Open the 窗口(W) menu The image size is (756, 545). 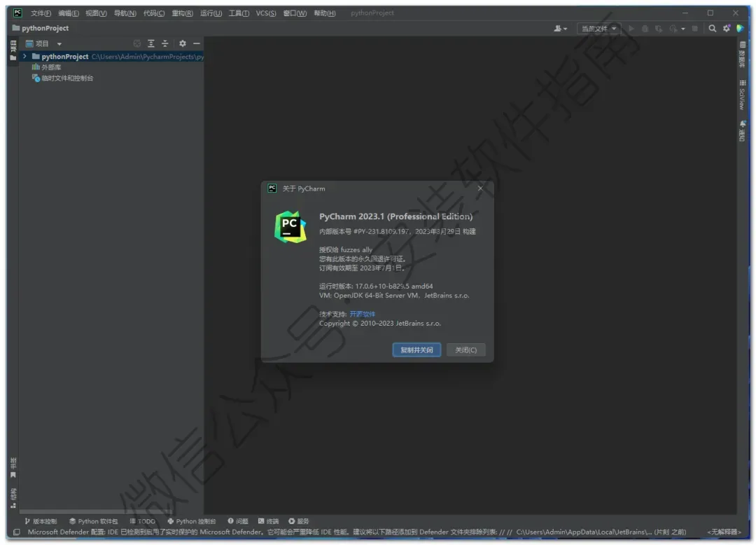pos(295,13)
